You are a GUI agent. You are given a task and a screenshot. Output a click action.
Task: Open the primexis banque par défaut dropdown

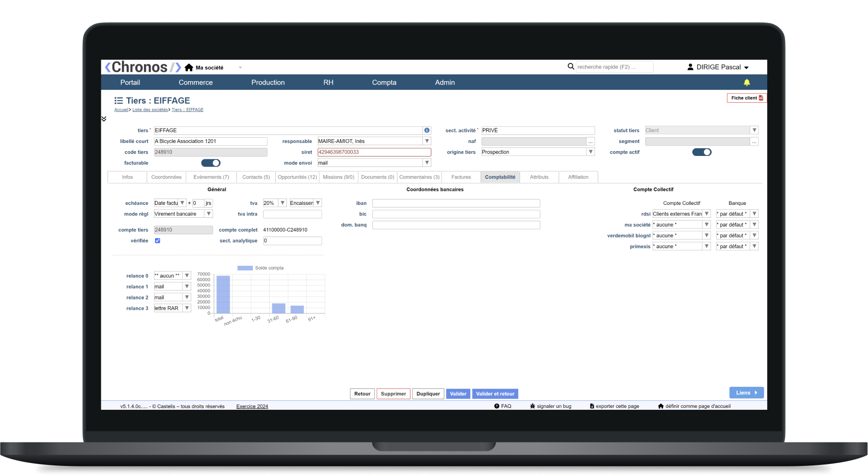(x=754, y=247)
